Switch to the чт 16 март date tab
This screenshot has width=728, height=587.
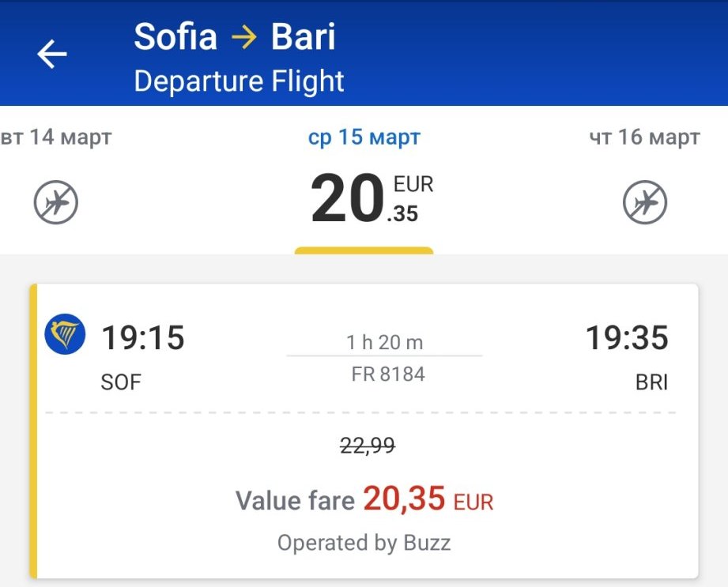(x=645, y=137)
